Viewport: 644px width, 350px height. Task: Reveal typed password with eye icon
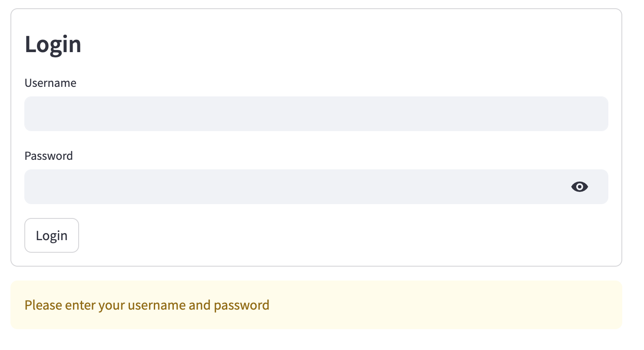579,187
